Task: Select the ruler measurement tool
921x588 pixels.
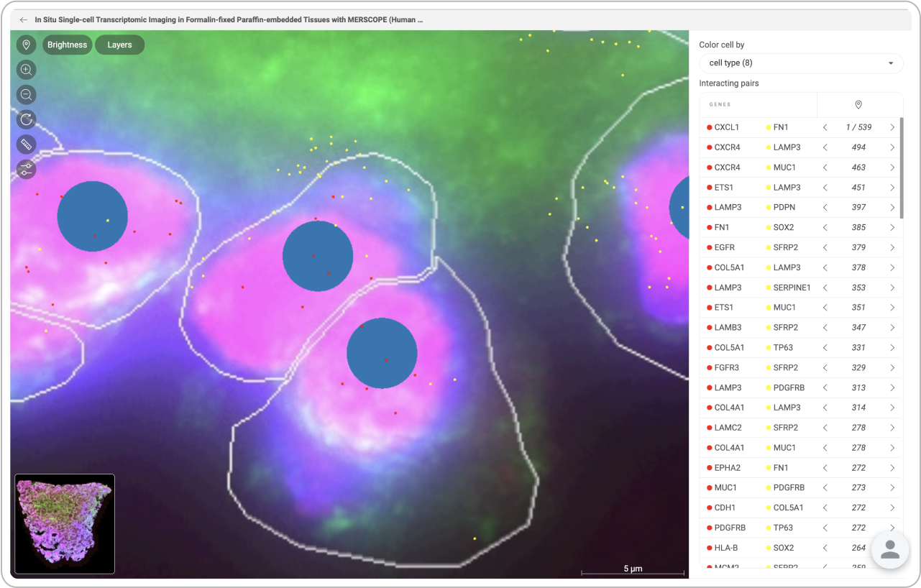Action: point(27,144)
